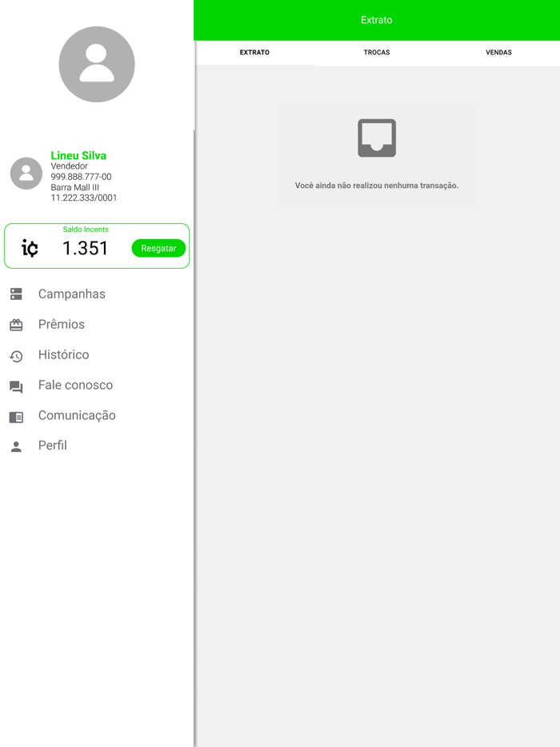This screenshot has width=560, height=747.
Task: Click the Prêmios gift icon
Action: 16,325
